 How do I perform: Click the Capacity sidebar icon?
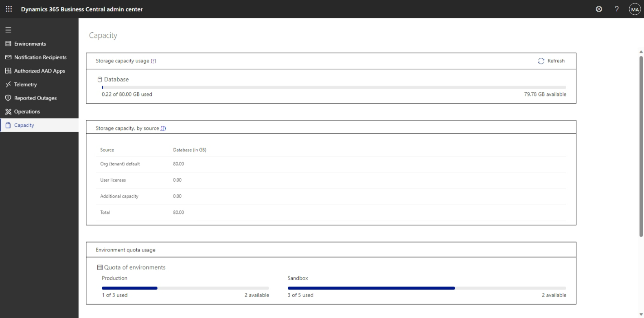[8, 125]
